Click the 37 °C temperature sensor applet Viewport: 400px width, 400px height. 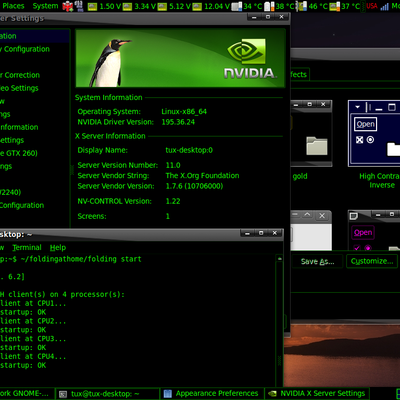click(345, 6)
